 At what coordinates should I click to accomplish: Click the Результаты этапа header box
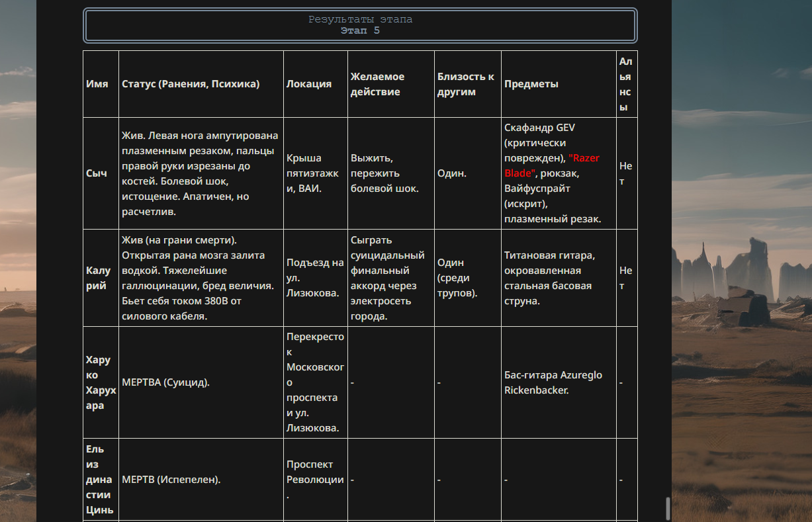click(360, 25)
